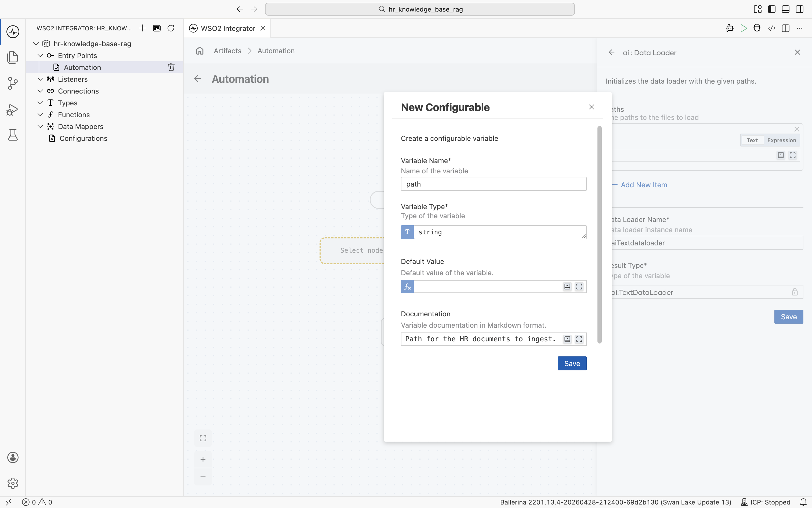Viewport: 812px width, 508px height.
Task: Expand the Connections tree node
Action: pyautogui.click(x=40, y=91)
